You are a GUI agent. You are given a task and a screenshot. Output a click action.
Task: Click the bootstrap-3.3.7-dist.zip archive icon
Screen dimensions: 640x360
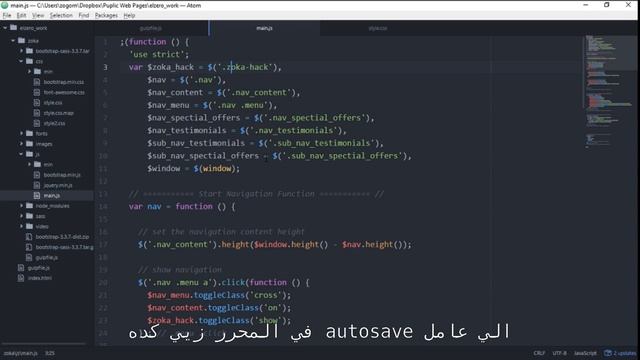tap(29, 237)
